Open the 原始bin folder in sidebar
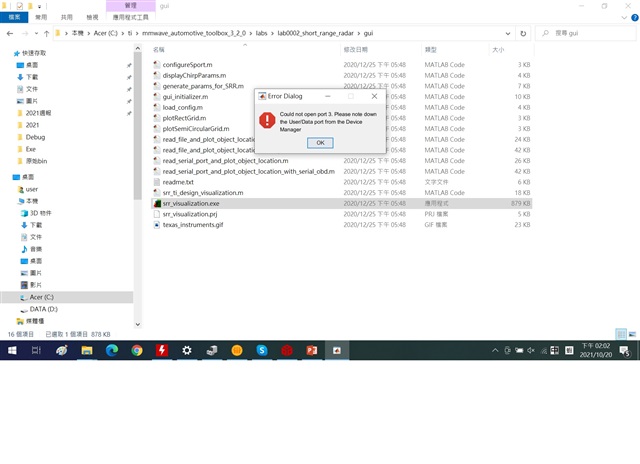 tap(36, 161)
